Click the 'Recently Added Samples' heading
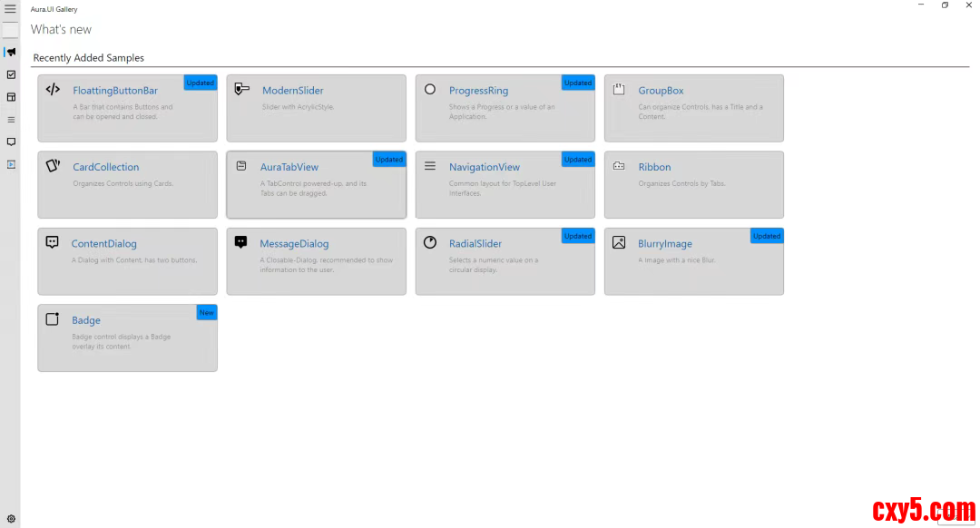Image resolution: width=980 pixels, height=528 pixels. pos(89,57)
